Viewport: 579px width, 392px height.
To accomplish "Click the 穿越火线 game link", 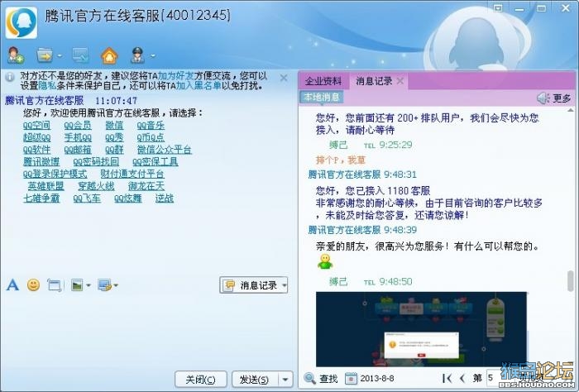I will 96,186.
